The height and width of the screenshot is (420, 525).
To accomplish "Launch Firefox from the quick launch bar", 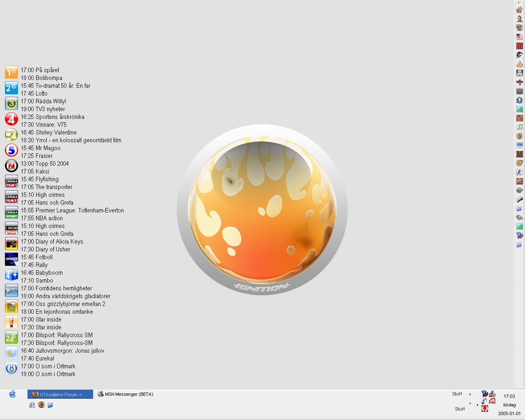I will [41, 405].
